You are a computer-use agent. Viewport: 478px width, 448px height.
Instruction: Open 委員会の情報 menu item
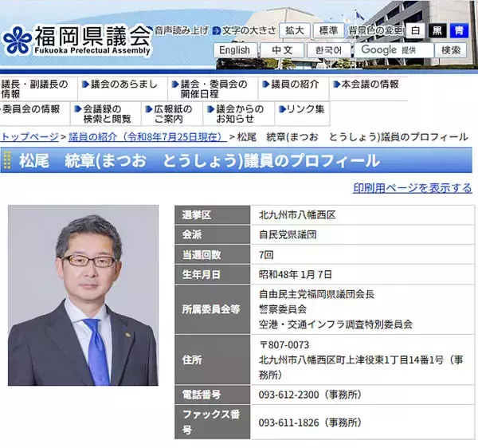click(x=30, y=109)
